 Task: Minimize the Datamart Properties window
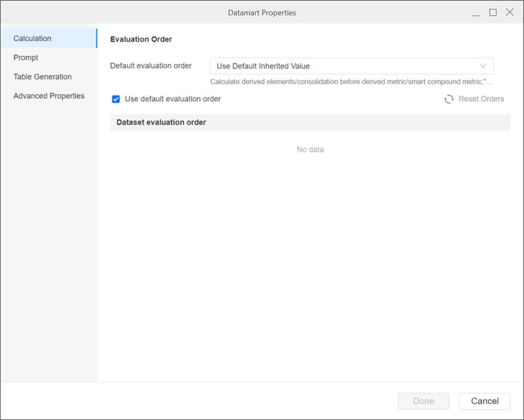[476, 13]
